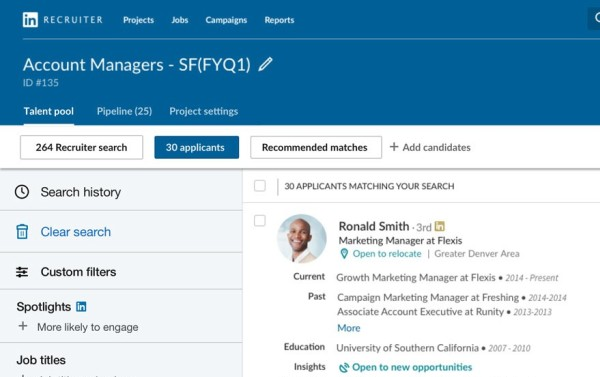Check the box for Ronald Smith
The height and width of the screenshot is (377, 600).
pos(260,220)
